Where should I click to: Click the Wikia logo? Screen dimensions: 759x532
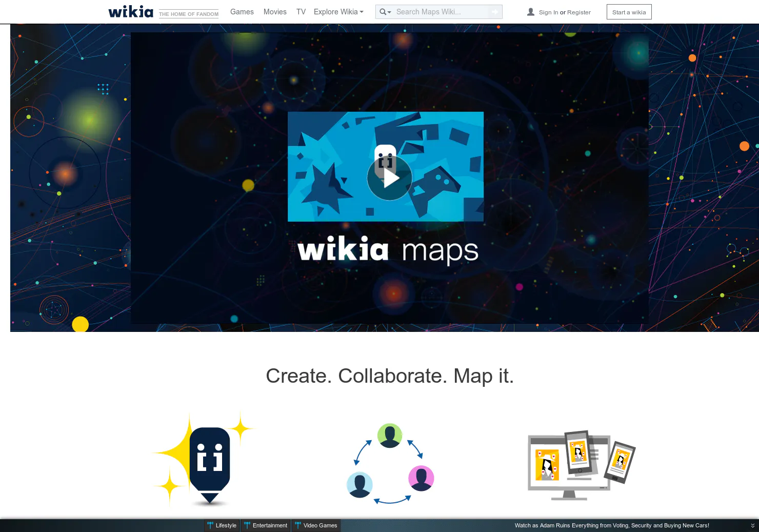click(131, 12)
